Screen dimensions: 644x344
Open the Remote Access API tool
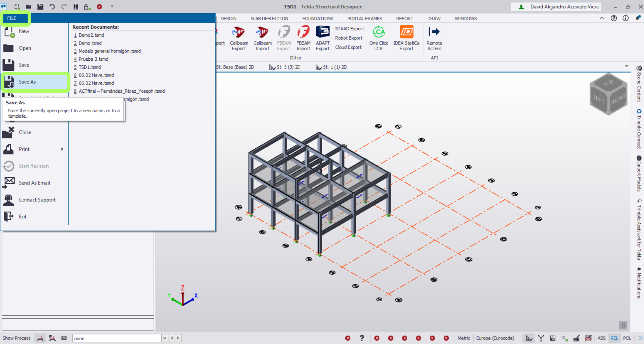(434, 38)
